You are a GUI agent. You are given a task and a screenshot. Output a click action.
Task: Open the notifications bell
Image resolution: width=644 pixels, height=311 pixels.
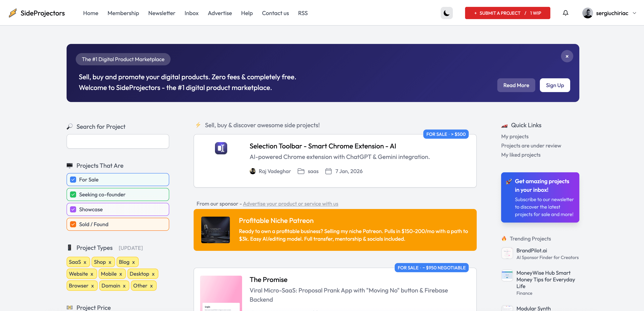(x=565, y=13)
